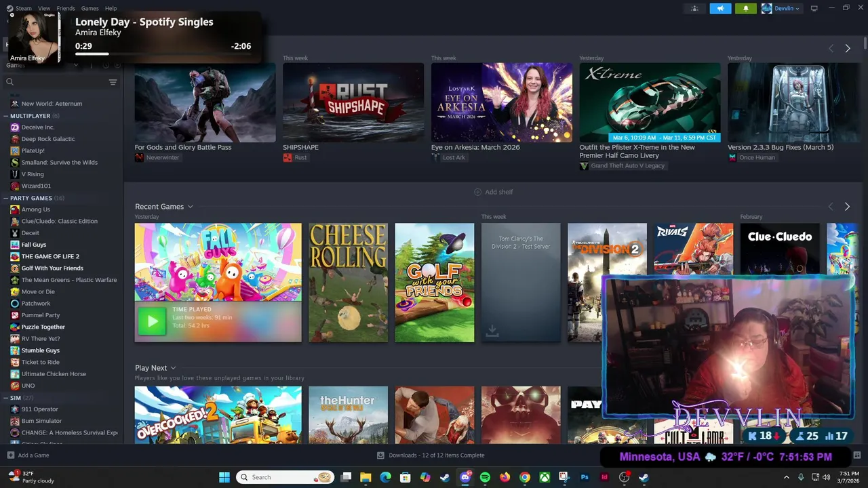868x488 pixels.
Task: Open Clue Cluedo game cover
Action: coord(780,249)
